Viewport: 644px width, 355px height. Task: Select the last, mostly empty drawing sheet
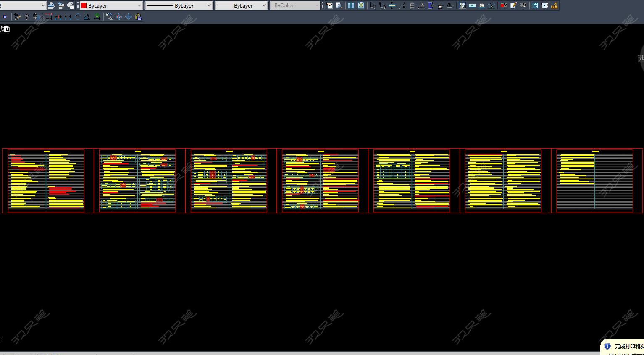594,181
